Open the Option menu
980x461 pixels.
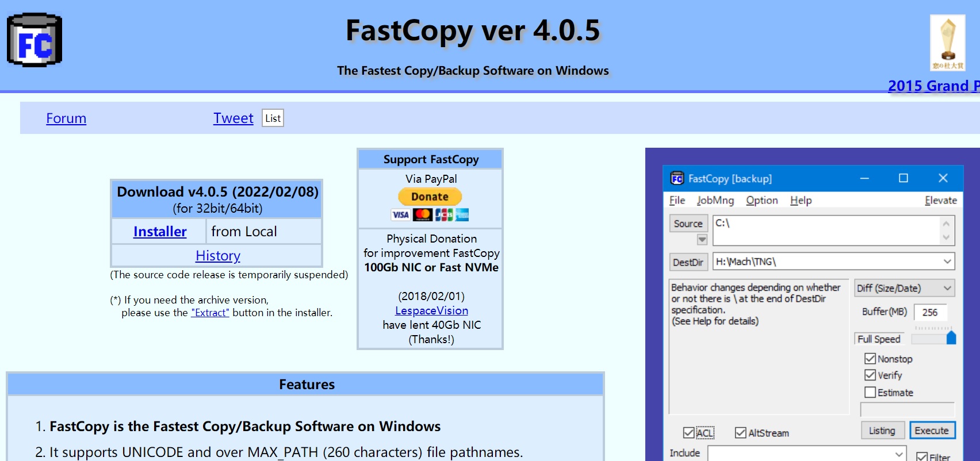(x=761, y=200)
